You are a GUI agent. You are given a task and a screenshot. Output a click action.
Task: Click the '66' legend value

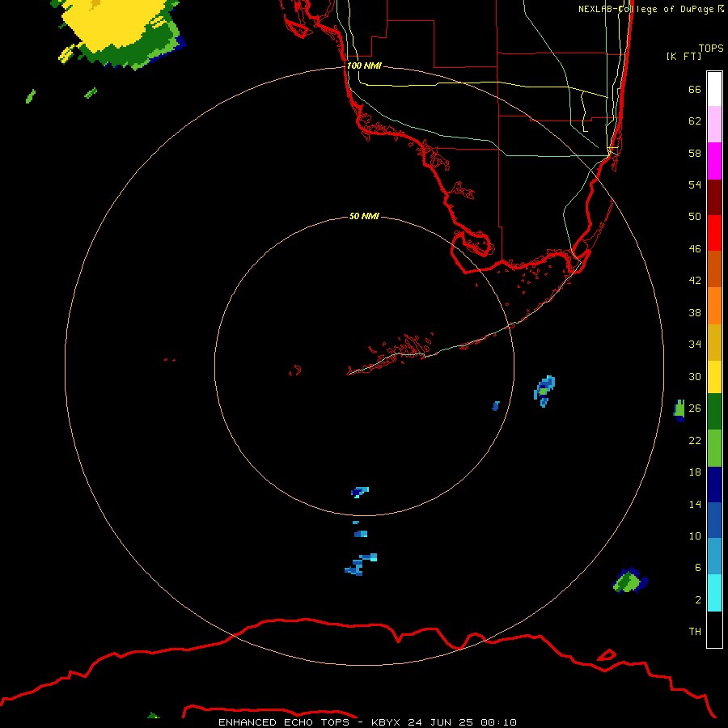695,89
